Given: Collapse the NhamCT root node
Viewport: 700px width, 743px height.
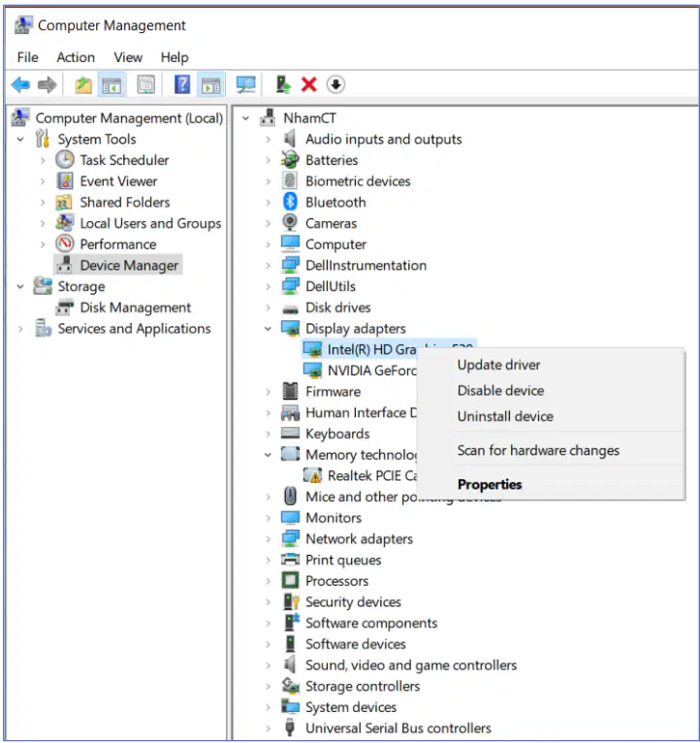Looking at the screenshot, I should tap(246, 118).
